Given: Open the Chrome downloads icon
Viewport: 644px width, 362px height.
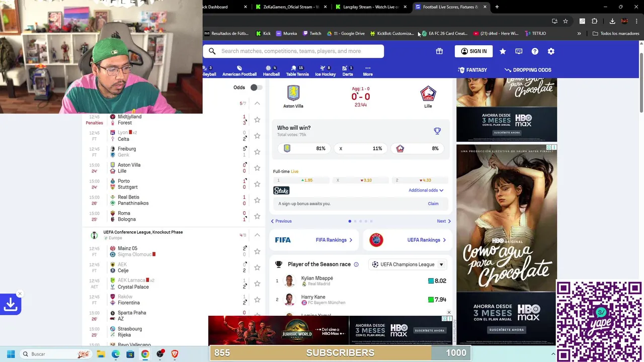Looking at the screenshot, I should [612, 21].
